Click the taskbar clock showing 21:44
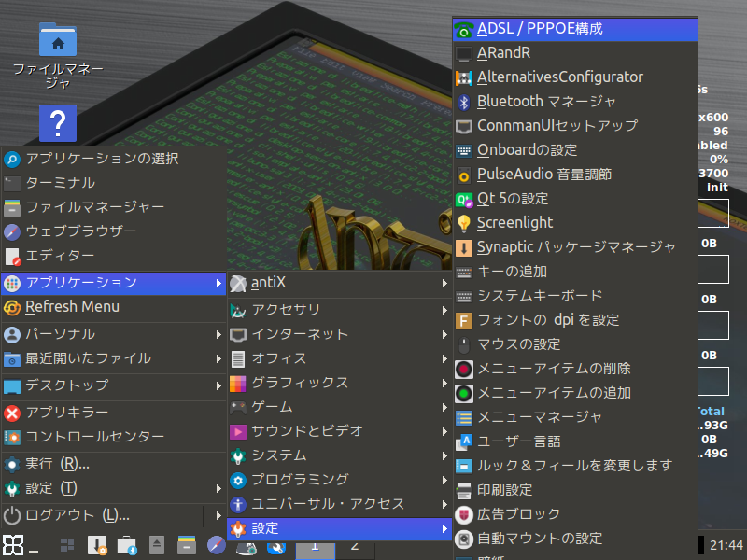The image size is (747, 560). 726,545
